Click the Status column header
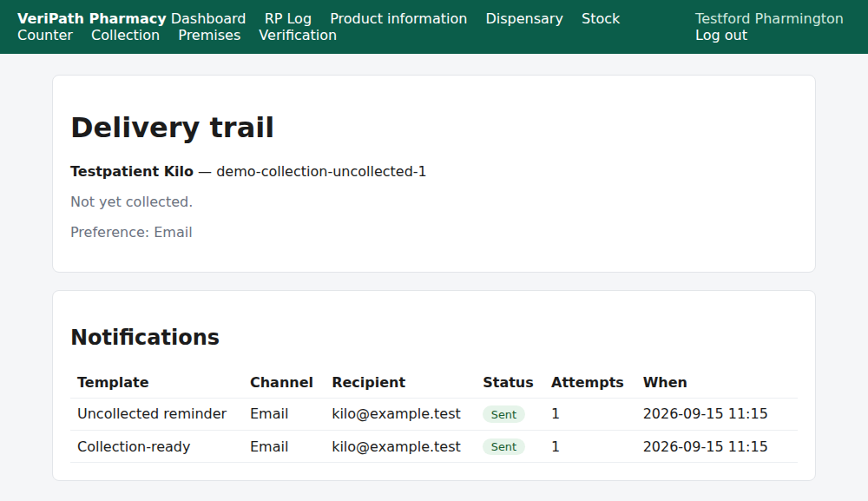This screenshot has width=868, height=501. [x=508, y=383]
